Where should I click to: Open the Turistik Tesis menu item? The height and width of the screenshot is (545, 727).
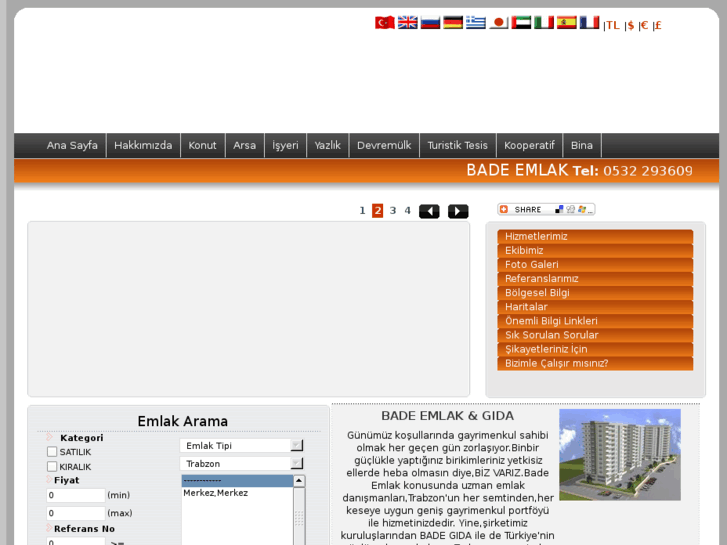(458, 146)
